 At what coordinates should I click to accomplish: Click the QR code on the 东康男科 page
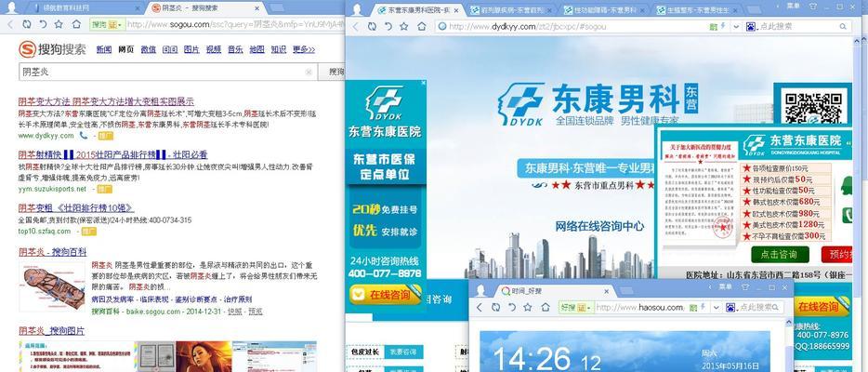coord(813,108)
